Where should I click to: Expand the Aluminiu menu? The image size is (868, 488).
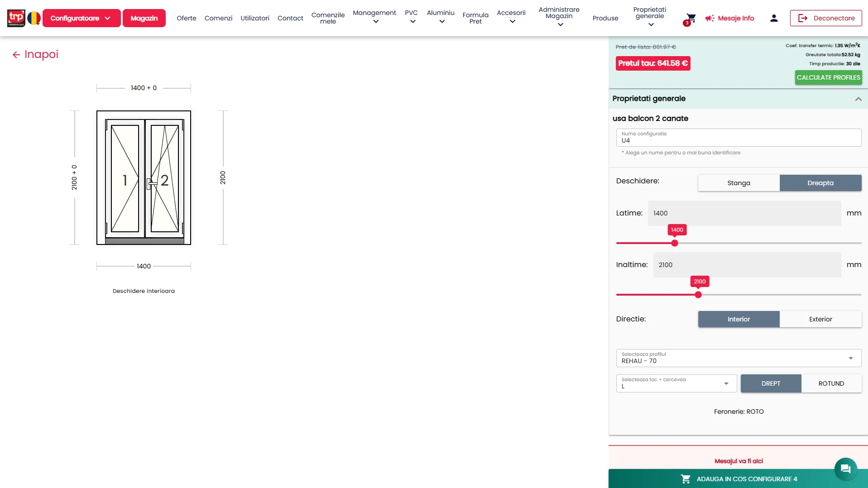441,17
